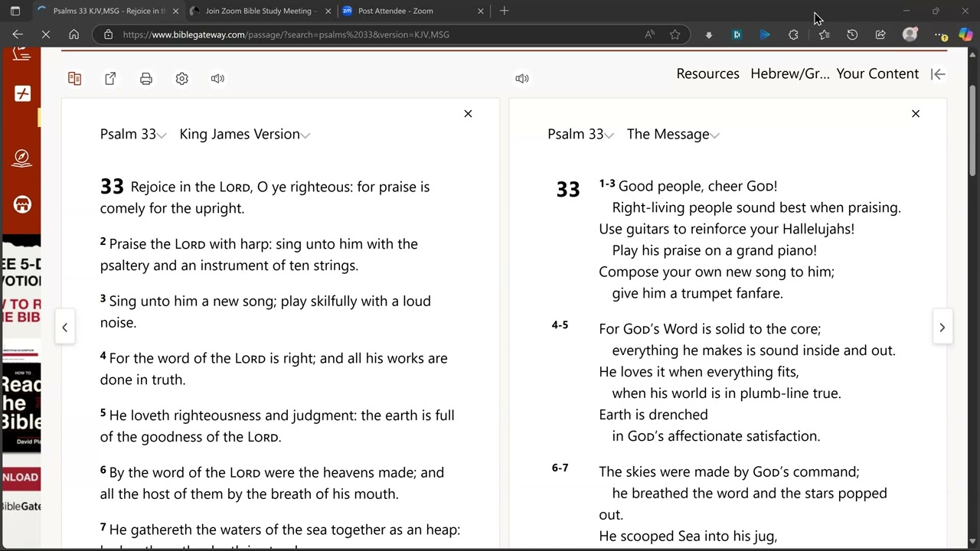Image resolution: width=980 pixels, height=551 pixels.
Task: Go to previous chapter arrow
Action: click(65, 328)
